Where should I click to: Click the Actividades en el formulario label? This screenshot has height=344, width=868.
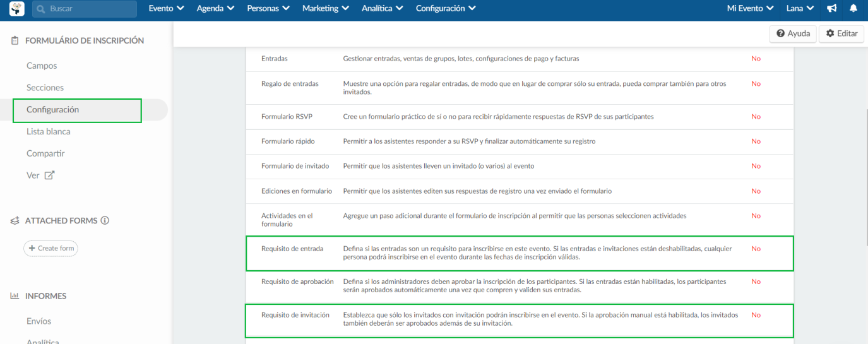[288, 220]
